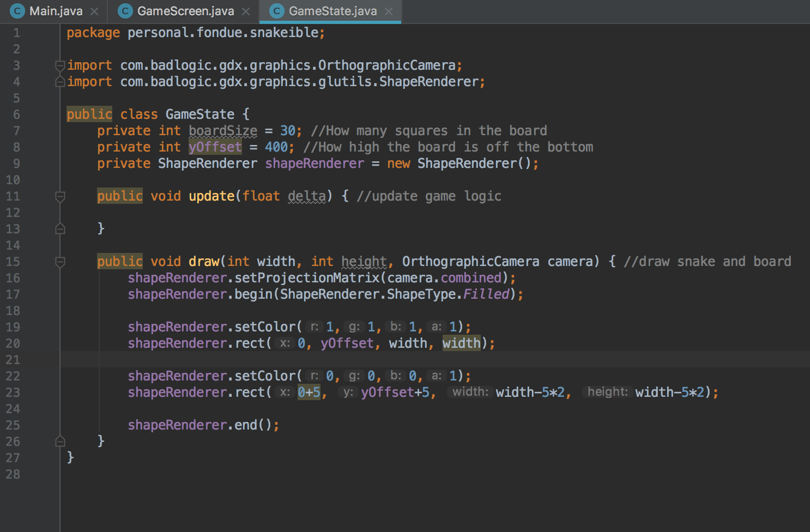Click the comment 'How many squares in the board'
This screenshot has width=810, height=532.
point(429,131)
